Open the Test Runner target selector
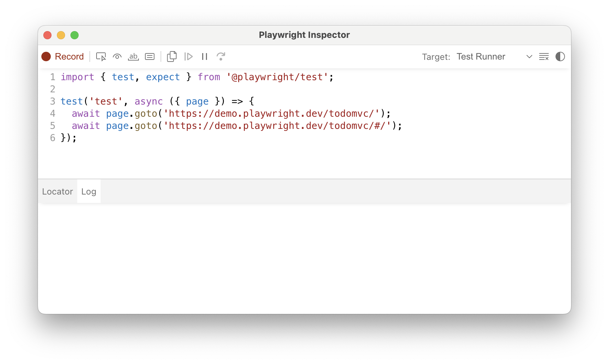The image size is (609, 364). [x=481, y=56]
